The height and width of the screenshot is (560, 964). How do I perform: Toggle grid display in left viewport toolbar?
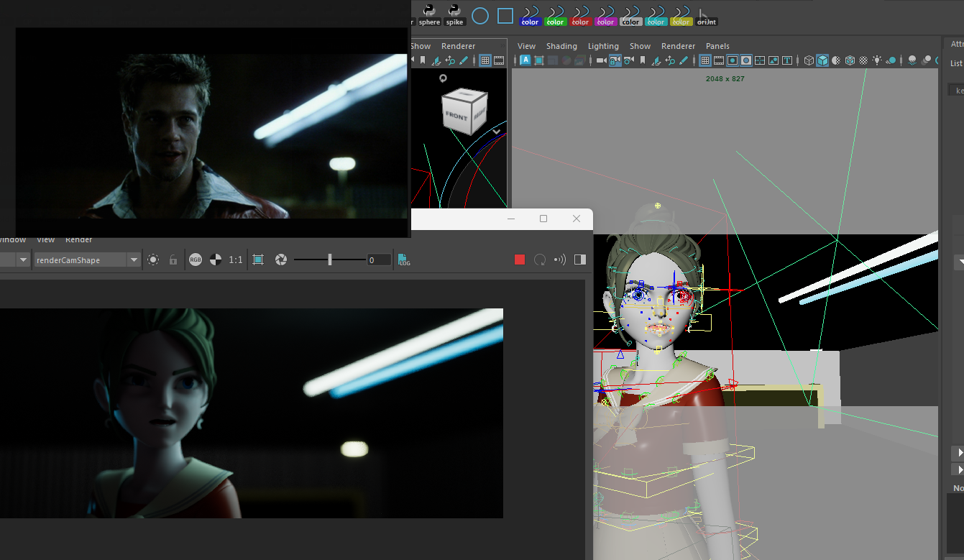[485, 60]
